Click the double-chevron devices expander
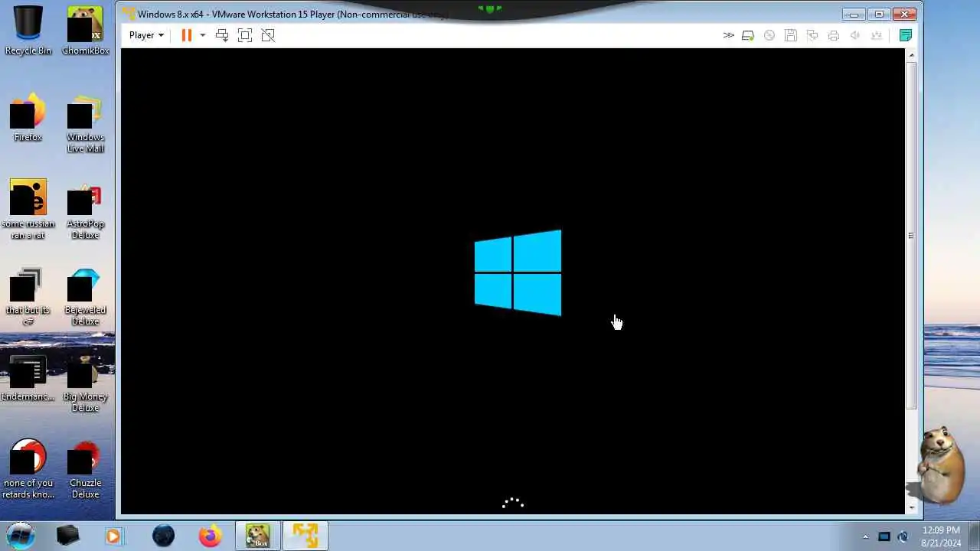This screenshot has width=980, height=551. pos(728,35)
